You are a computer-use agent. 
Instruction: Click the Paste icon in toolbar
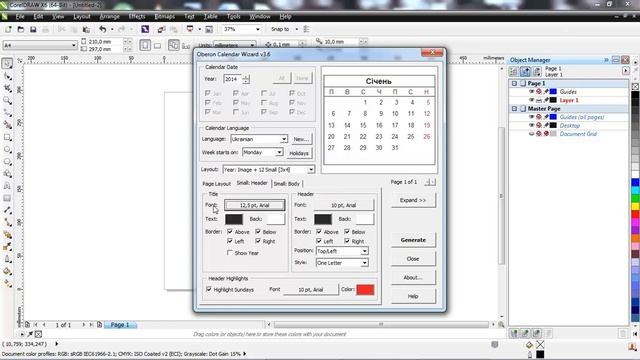tap(86, 29)
